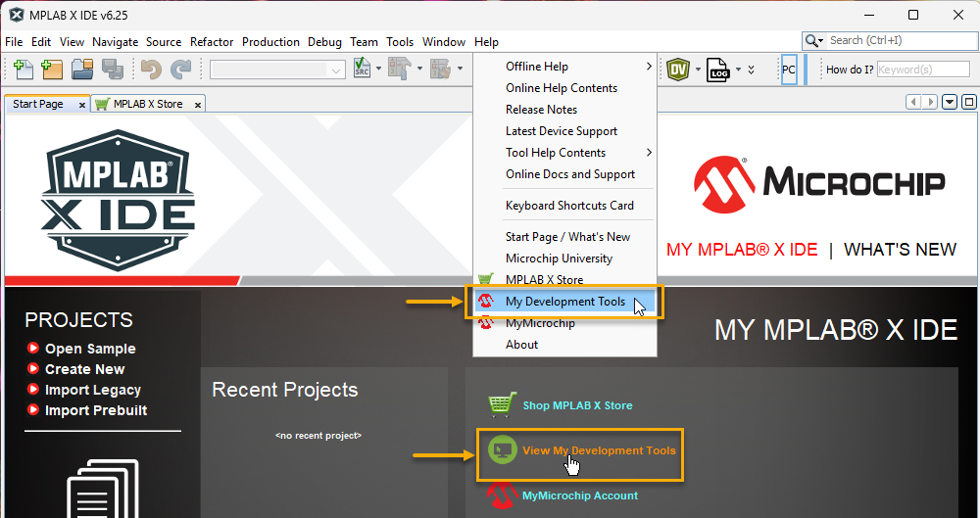Click the Open Project folder icon
The image size is (980, 518).
pos(81,70)
